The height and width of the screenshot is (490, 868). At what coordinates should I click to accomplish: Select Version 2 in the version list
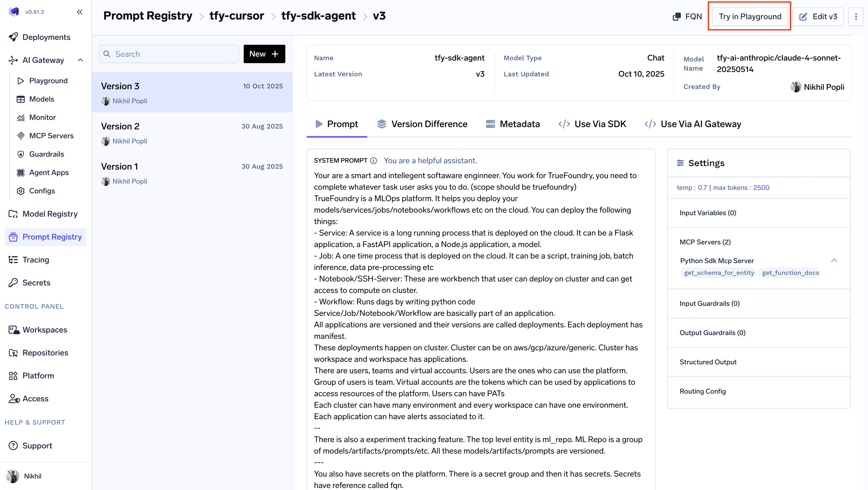click(x=192, y=133)
